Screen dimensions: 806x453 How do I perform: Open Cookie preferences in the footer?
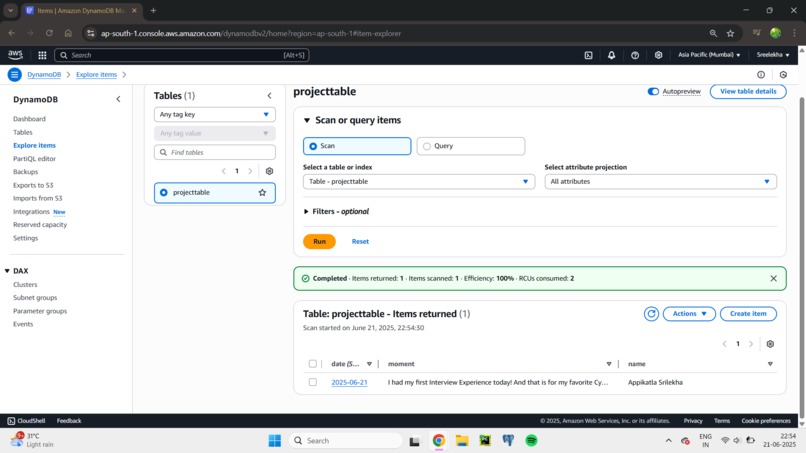click(766, 421)
